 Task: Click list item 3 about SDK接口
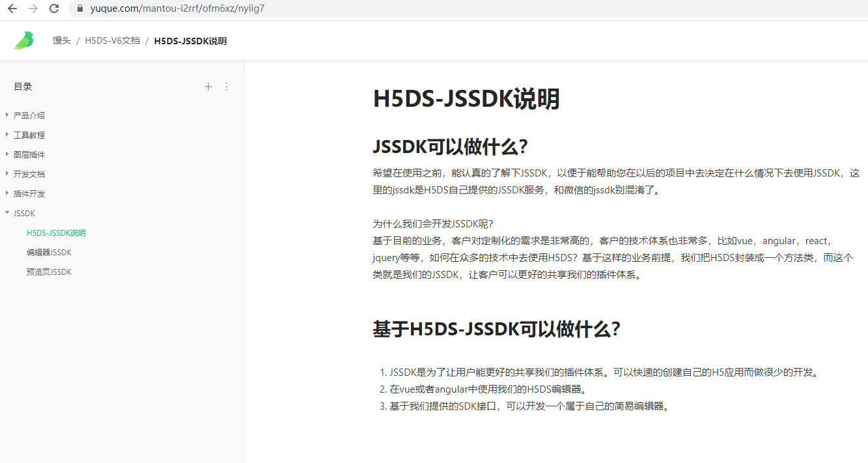pyautogui.click(x=525, y=406)
